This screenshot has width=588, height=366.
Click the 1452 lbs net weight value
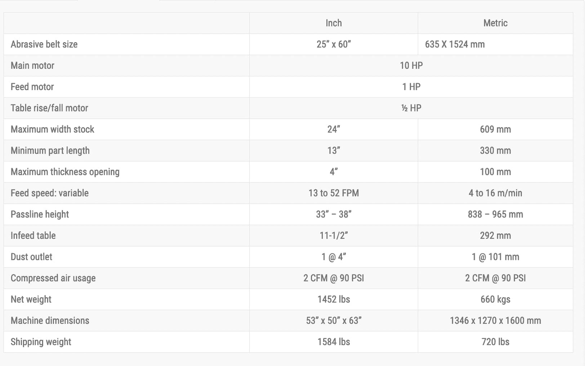click(x=334, y=299)
